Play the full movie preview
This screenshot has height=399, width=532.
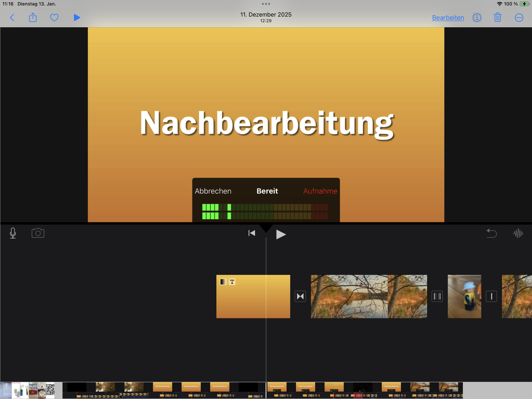[77, 17]
